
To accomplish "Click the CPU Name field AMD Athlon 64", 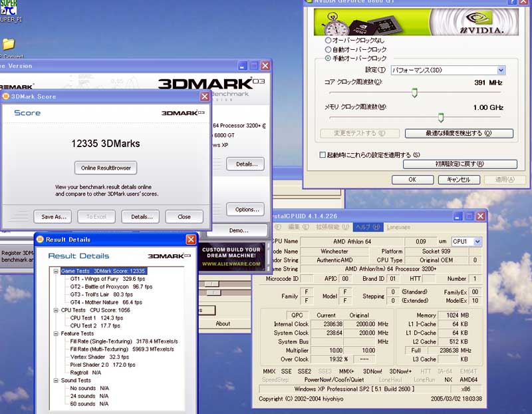I will [352, 242].
